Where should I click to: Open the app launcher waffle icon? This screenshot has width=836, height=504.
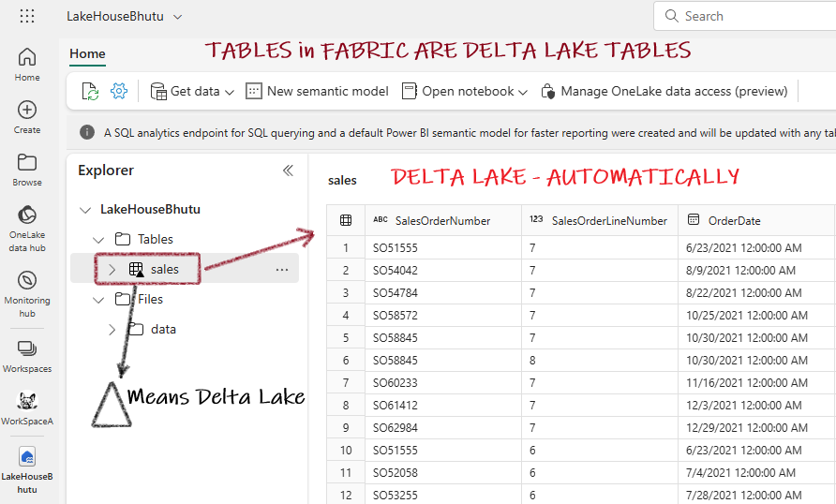(27, 16)
